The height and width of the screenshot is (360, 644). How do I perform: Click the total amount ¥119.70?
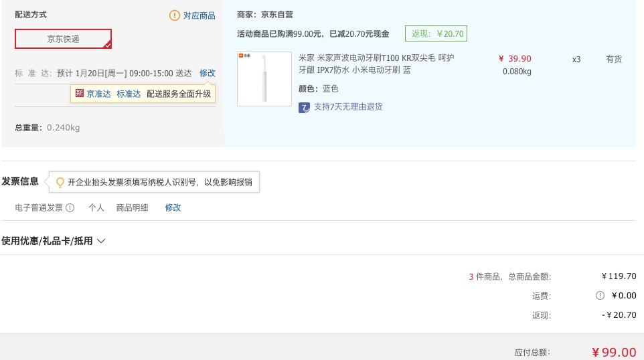[x=619, y=276]
